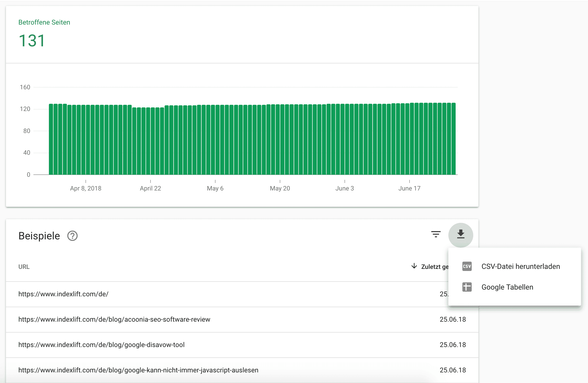The height and width of the screenshot is (383, 588).
Task: Click the 160 y-axis value
Action: pyautogui.click(x=25, y=87)
